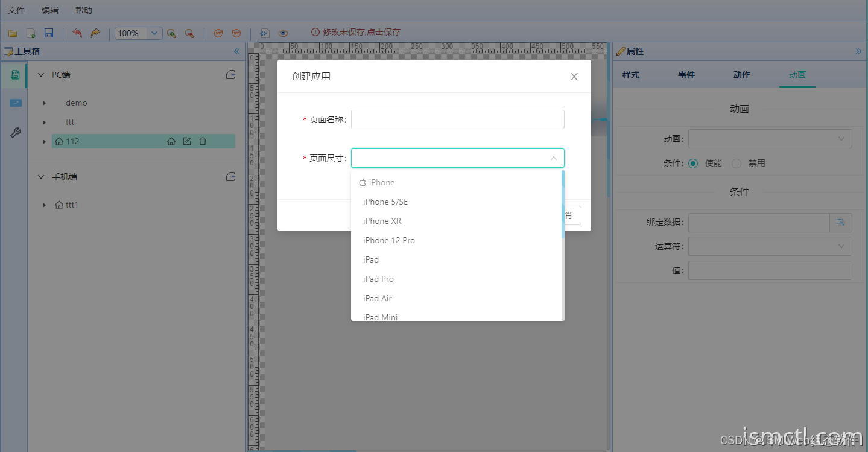Collapse the 手机端 section chevron
The image size is (868, 452).
pos(41,177)
